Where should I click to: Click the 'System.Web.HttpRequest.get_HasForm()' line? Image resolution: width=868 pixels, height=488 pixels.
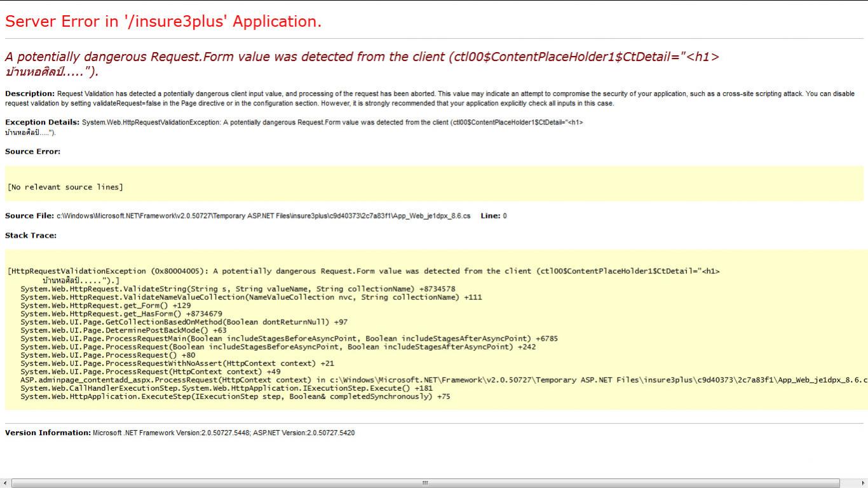click(121, 313)
